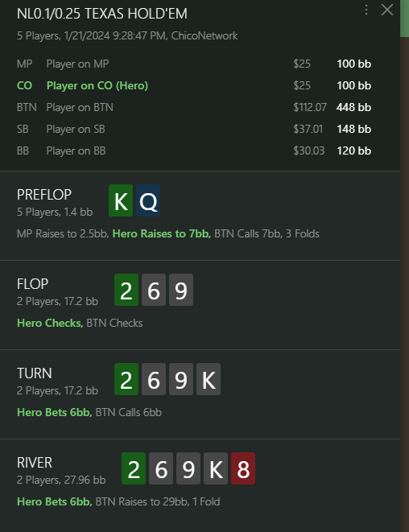Screen dimensions: 409x532
Task: Click the Hero Raises to 7bb text
Action: (162, 233)
